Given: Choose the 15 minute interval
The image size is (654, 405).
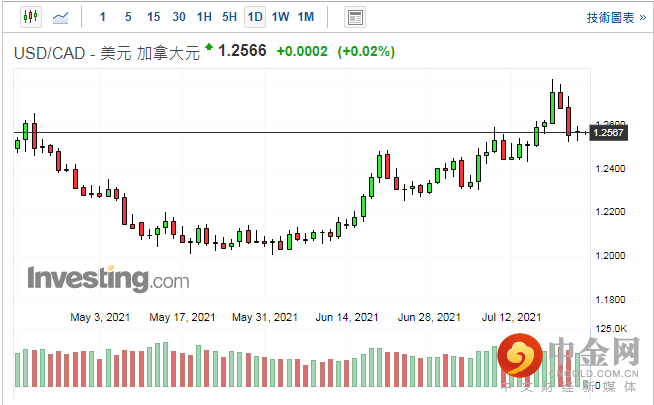Looking at the screenshot, I should [153, 17].
